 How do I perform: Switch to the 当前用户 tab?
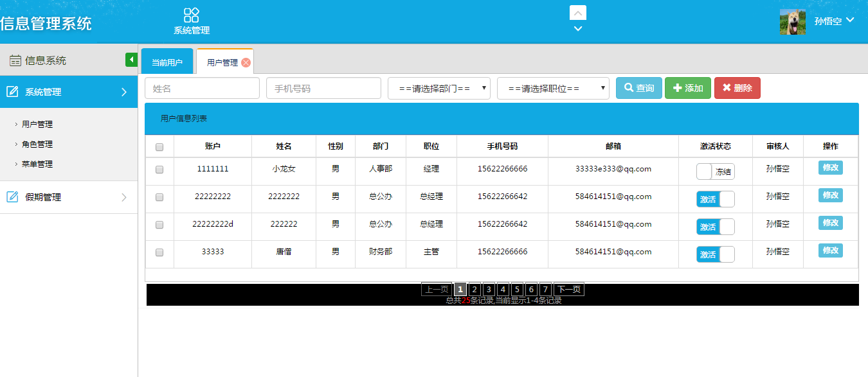[167, 61]
